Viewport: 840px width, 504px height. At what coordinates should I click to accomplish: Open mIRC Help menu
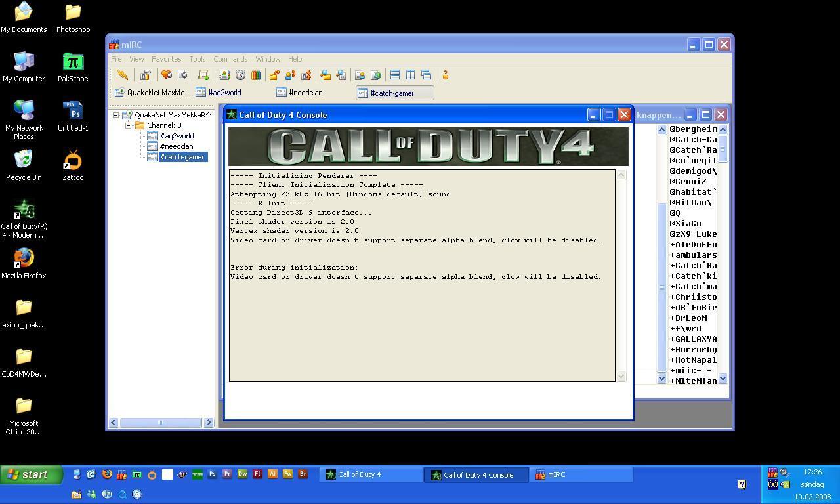(295, 59)
